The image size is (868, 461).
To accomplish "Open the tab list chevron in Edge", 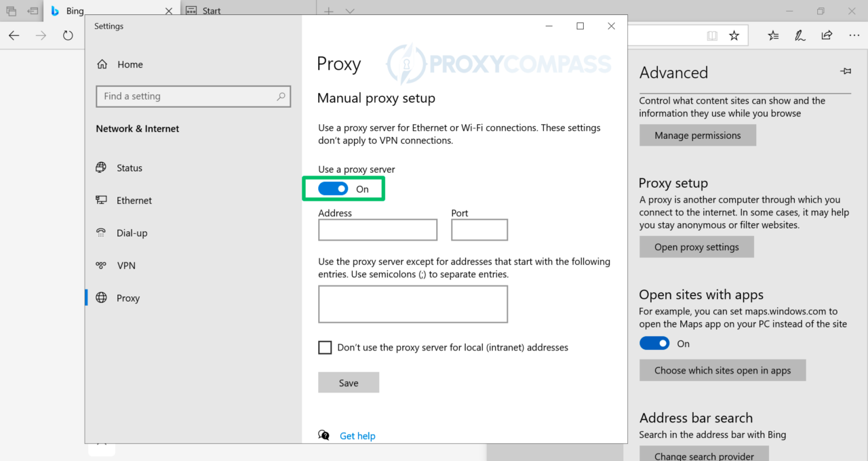I will (349, 10).
